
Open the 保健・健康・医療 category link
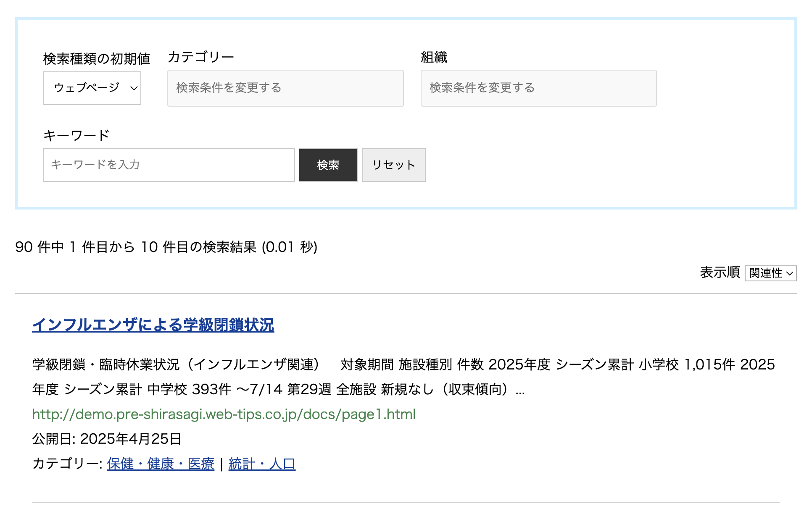tap(160, 464)
